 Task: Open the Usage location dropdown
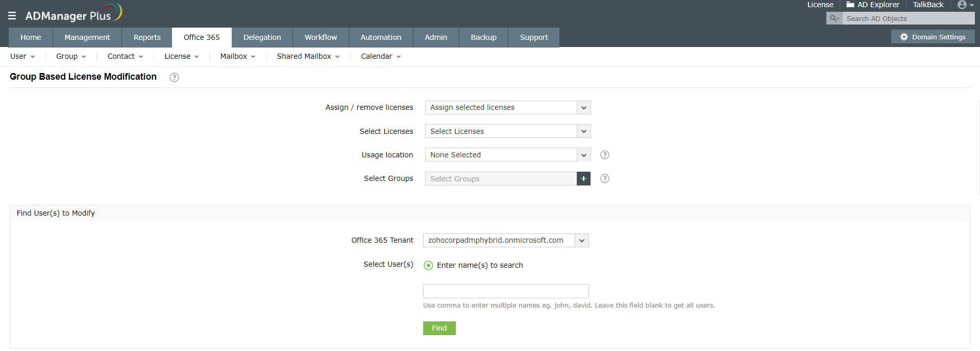tap(508, 155)
